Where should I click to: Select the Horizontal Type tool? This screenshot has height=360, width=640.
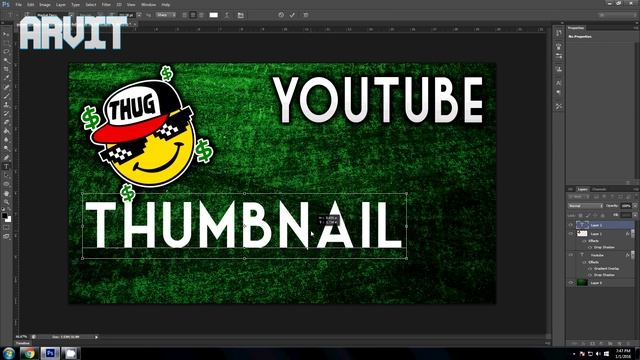click(6, 167)
